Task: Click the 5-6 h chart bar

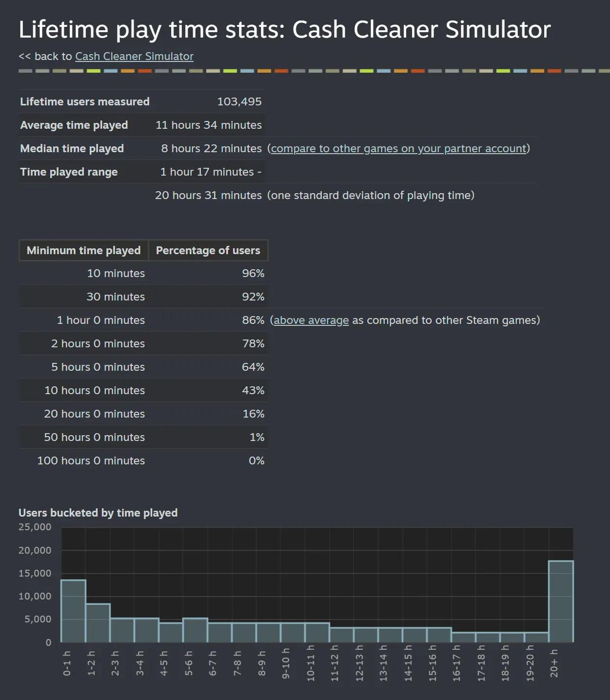Action: pos(194,629)
